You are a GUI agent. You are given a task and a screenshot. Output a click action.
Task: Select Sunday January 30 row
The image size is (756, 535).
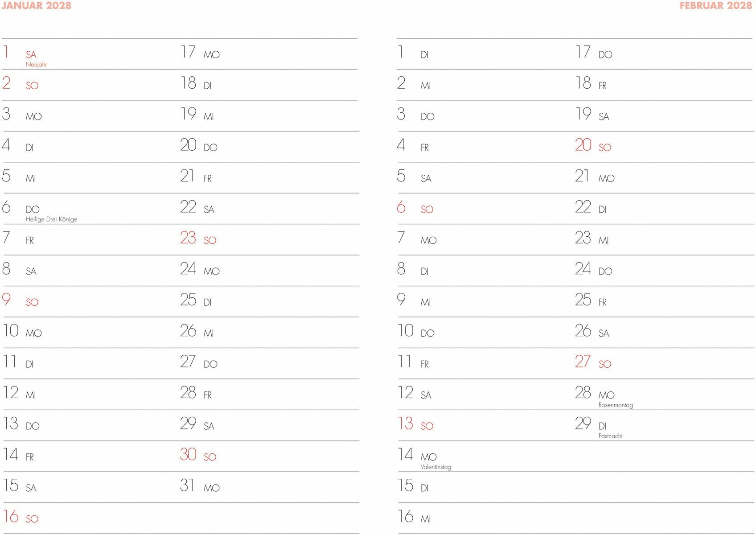(269, 457)
